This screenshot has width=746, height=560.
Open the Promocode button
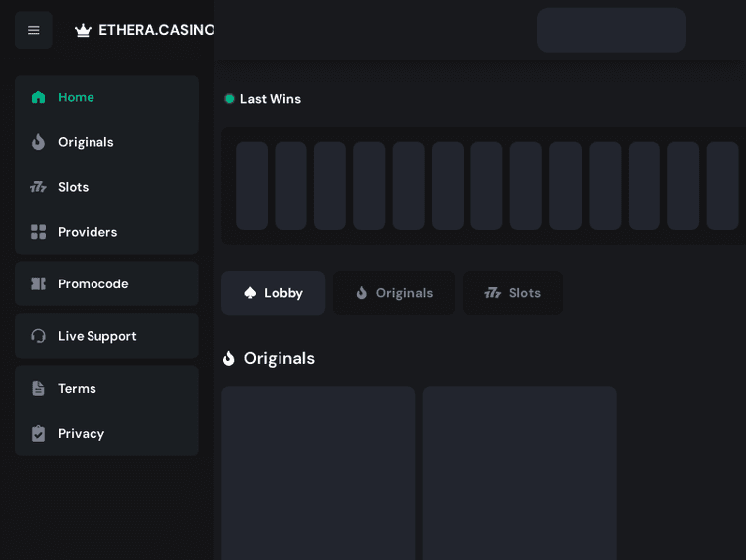click(106, 283)
